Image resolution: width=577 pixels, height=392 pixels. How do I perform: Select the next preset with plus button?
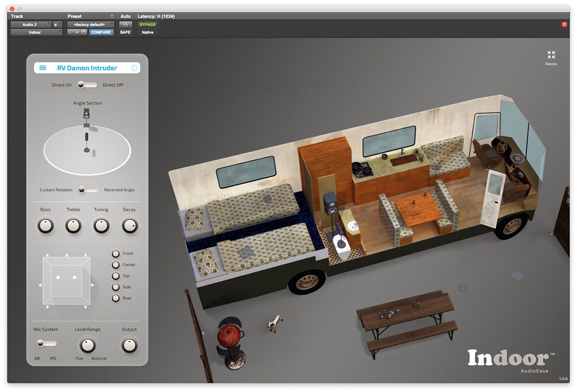pos(77,32)
